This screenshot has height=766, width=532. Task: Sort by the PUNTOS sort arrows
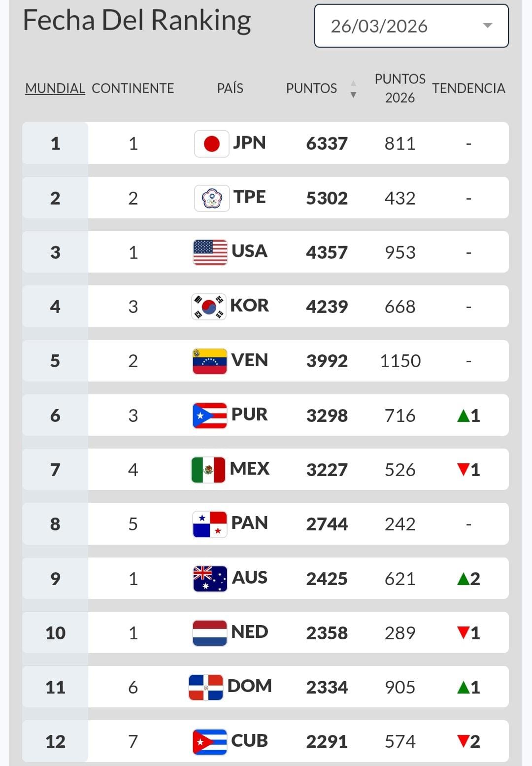(x=353, y=89)
